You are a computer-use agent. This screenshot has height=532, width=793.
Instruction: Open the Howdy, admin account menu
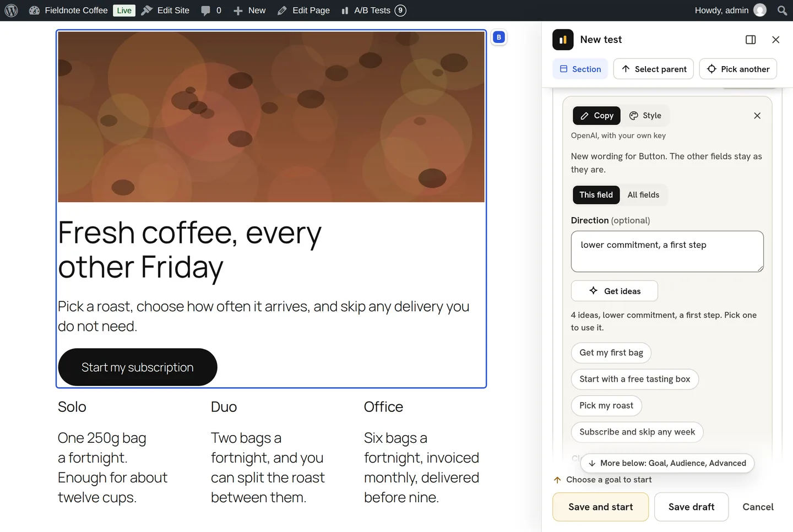pyautogui.click(x=730, y=10)
